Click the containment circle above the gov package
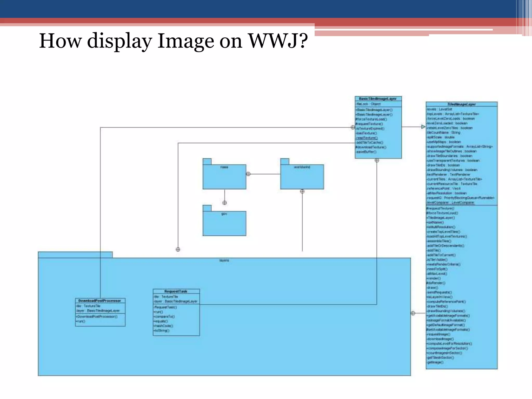The width and height of the screenshot is (532, 399). [x=225, y=203]
